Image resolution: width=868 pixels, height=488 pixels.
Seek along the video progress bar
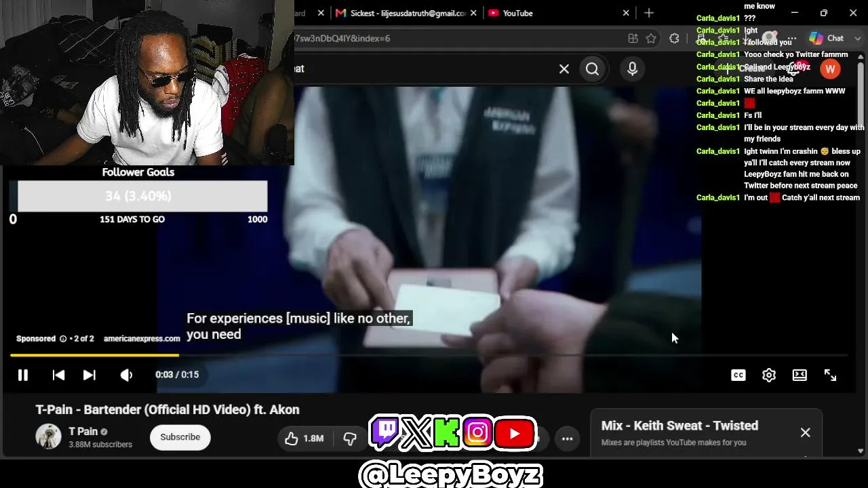[x=429, y=355]
